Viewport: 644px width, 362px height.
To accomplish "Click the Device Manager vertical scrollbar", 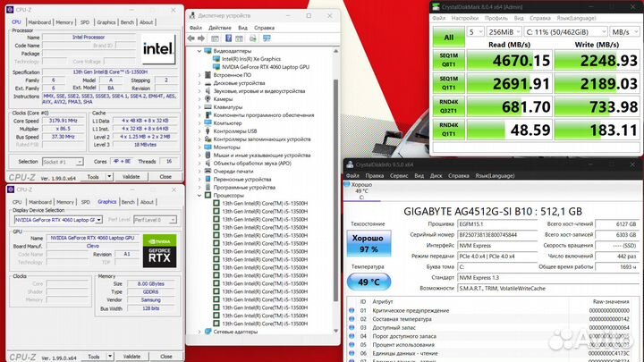I will tap(336, 189).
